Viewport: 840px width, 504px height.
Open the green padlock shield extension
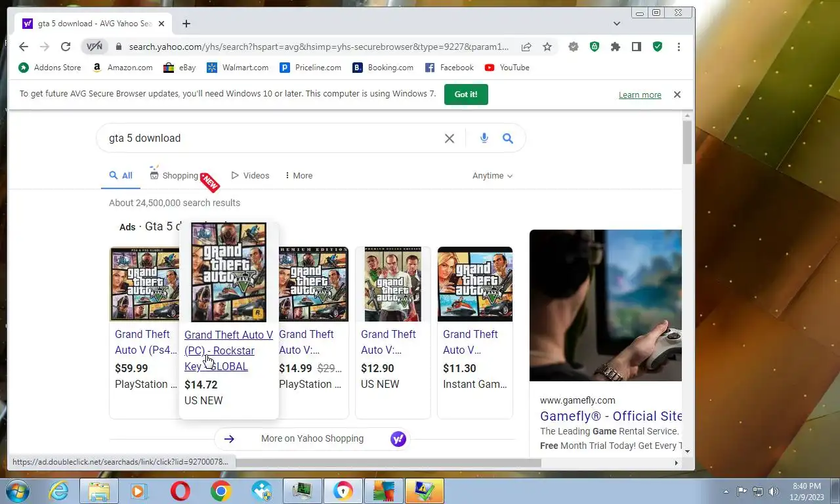tap(595, 47)
